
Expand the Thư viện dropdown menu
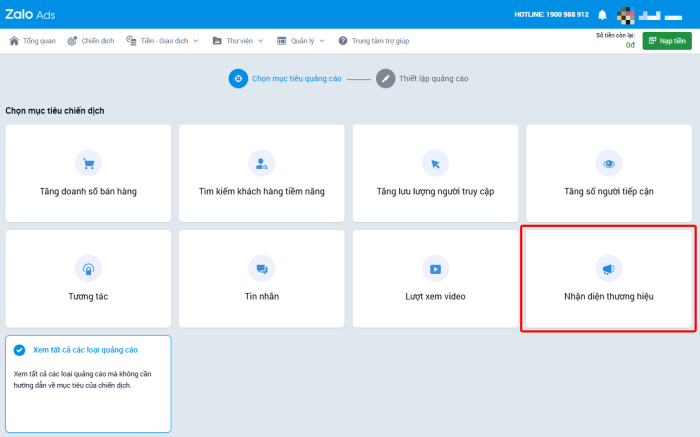237,41
